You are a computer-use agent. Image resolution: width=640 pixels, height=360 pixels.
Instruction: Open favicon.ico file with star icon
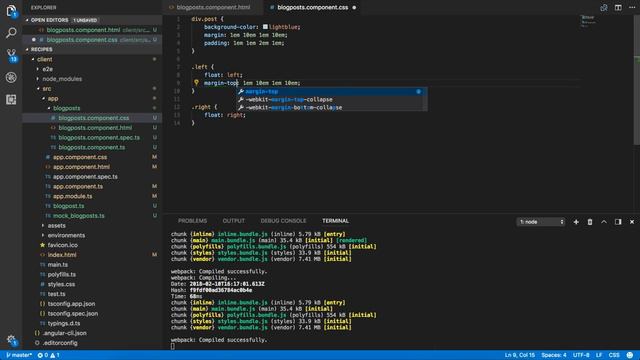tap(62, 245)
